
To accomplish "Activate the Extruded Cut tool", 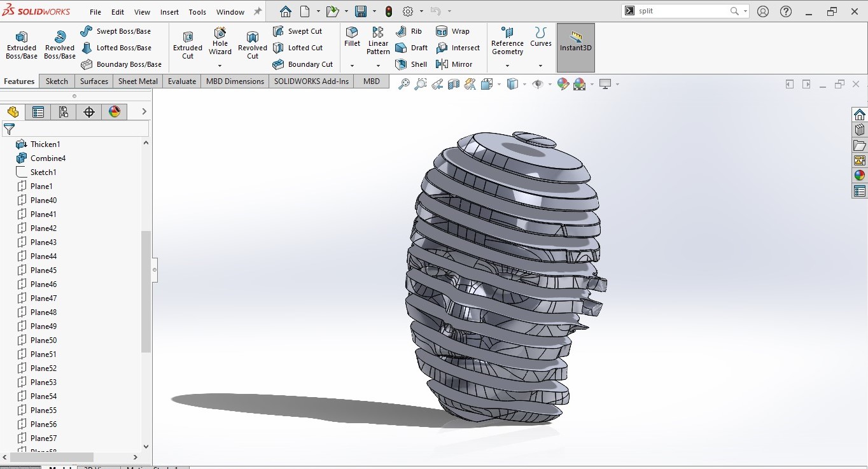I will (188, 45).
